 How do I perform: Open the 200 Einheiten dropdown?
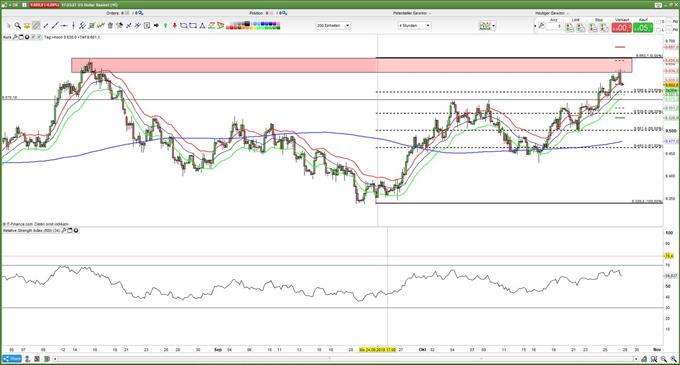point(333,26)
